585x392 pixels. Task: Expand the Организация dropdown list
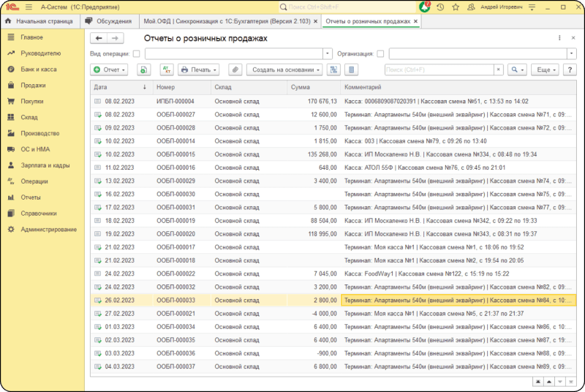[x=570, y=54]
